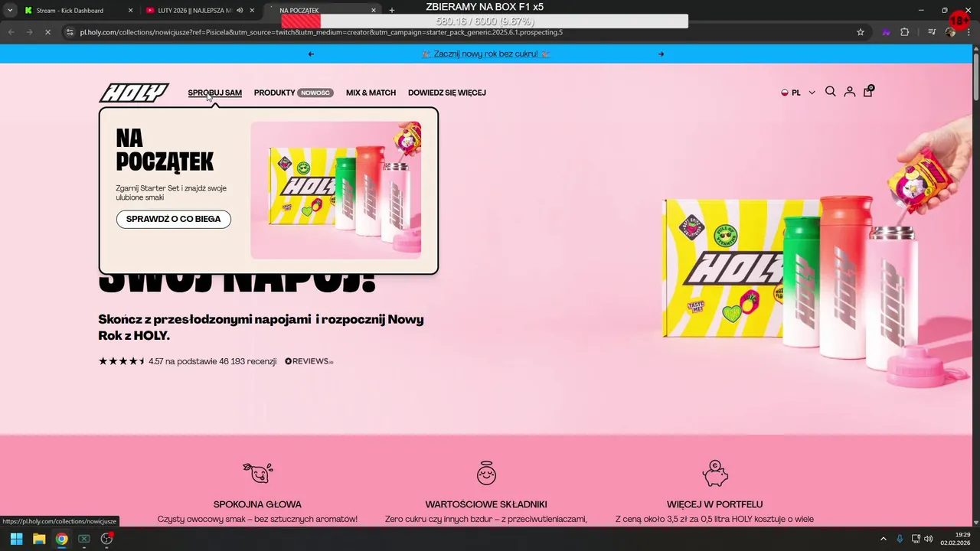The image size is (980, 551).
Task: Click the WARTOŚCIOWE SKŁADNIKI heading
Action: [486, 504]
